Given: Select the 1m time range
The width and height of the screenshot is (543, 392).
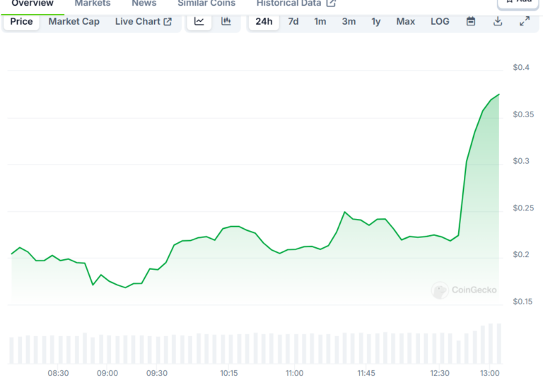Looking at the screenshot, I should click(x=320, y=21).
